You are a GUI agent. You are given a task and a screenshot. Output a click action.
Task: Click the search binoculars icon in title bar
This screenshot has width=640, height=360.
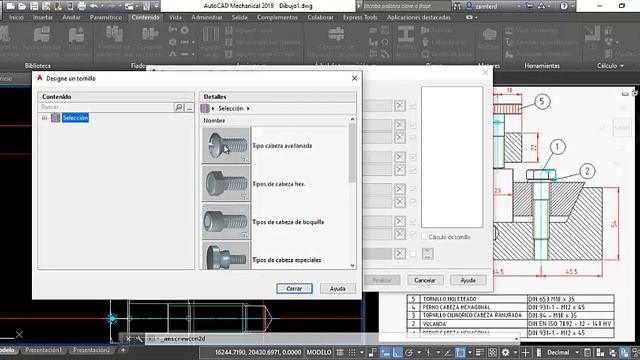tap(457, 6)
